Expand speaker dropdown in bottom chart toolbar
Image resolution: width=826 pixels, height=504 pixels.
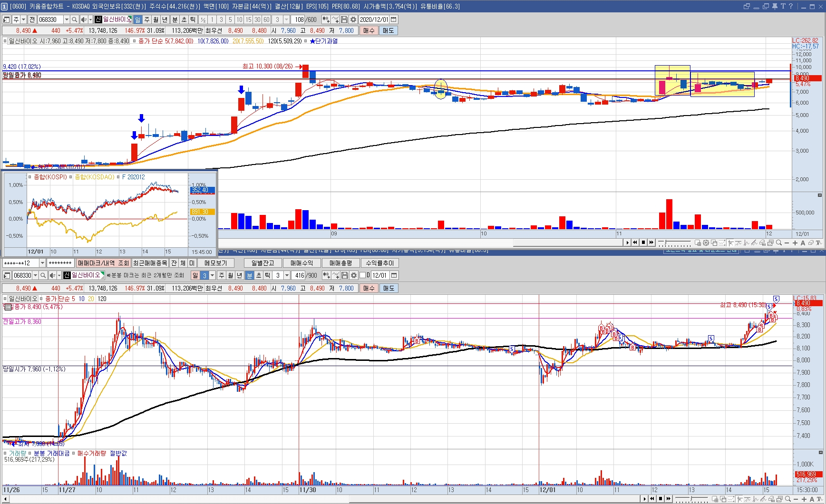(59, 275)
